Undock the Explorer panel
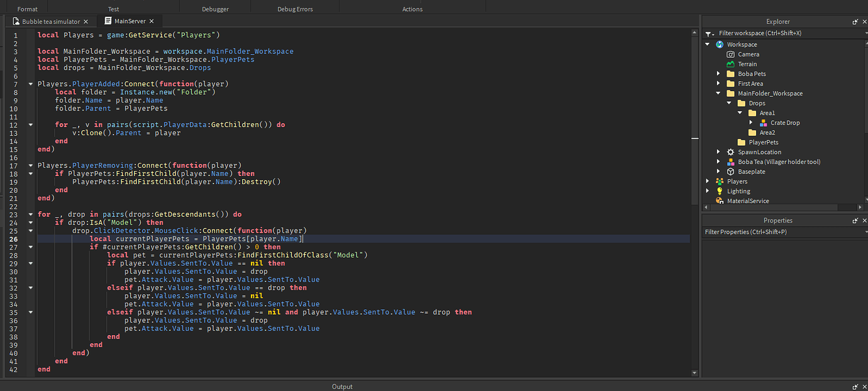 coord(855,21)
